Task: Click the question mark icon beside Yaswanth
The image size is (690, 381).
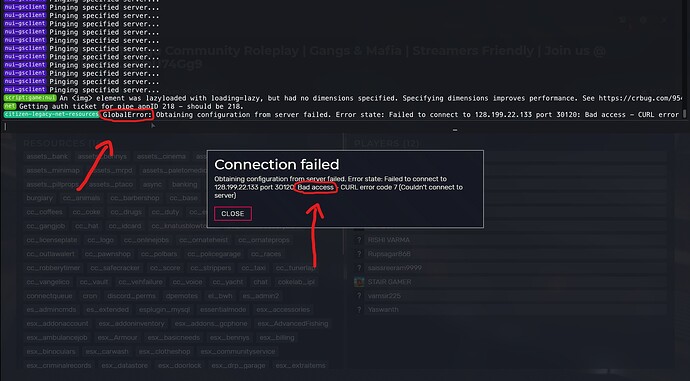Action: tap(359, 309)
